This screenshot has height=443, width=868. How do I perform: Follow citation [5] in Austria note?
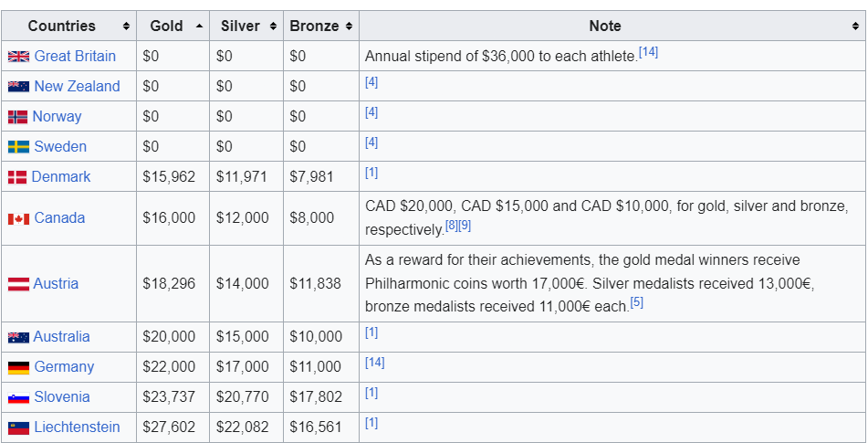[636, 302]
